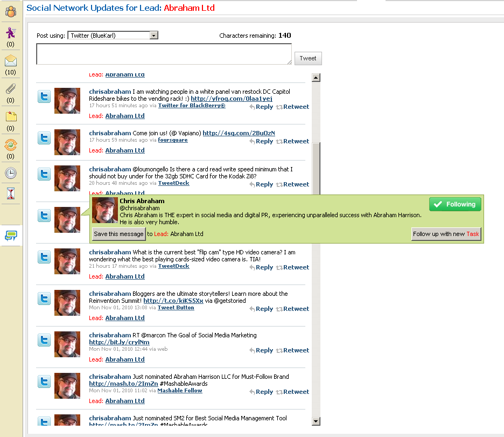Click Twitter icon beside the @loumongello tweet

point(44,174)
